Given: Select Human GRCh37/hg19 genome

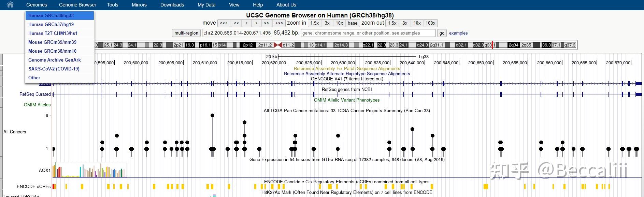Looking at the screenshot, I should [x=60, y=24].
